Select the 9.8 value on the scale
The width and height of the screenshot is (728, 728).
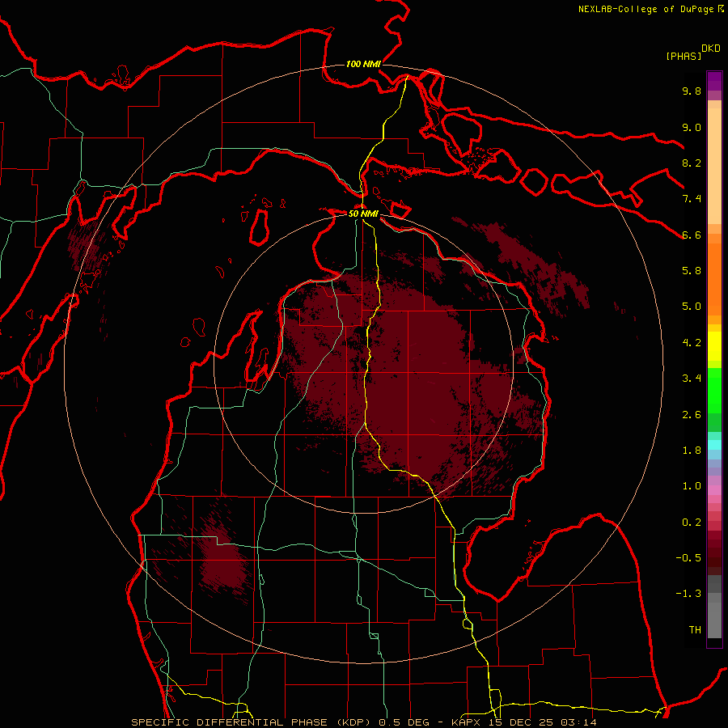(692, 91)
